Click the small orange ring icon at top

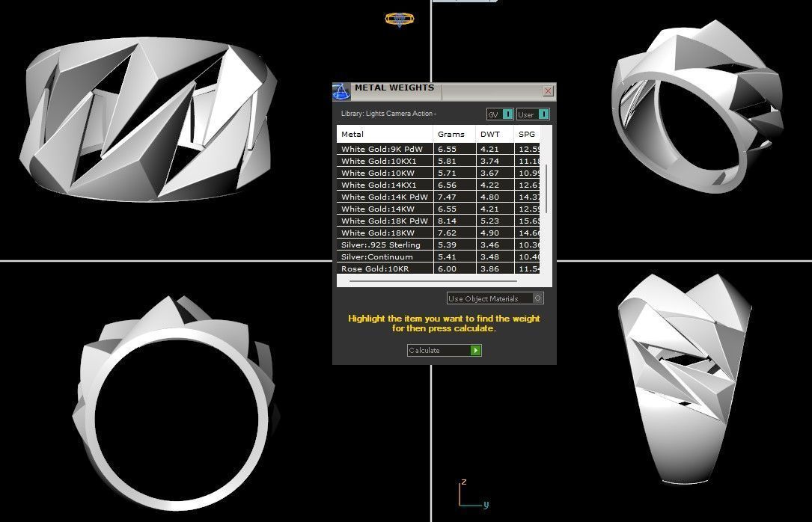(x=400, y=19)
